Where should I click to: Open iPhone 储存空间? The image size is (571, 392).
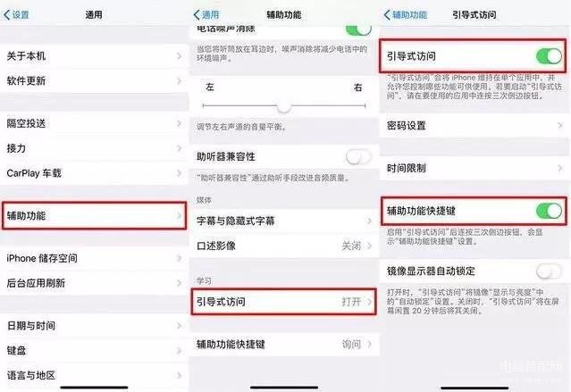coord(94,258)
